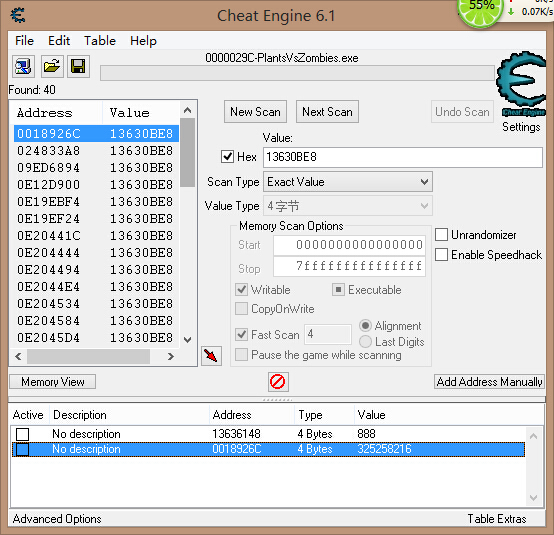Screen dimensions: 554x535
Task: Clear the address list with the red no-entry icon
Action: [278, 382]
